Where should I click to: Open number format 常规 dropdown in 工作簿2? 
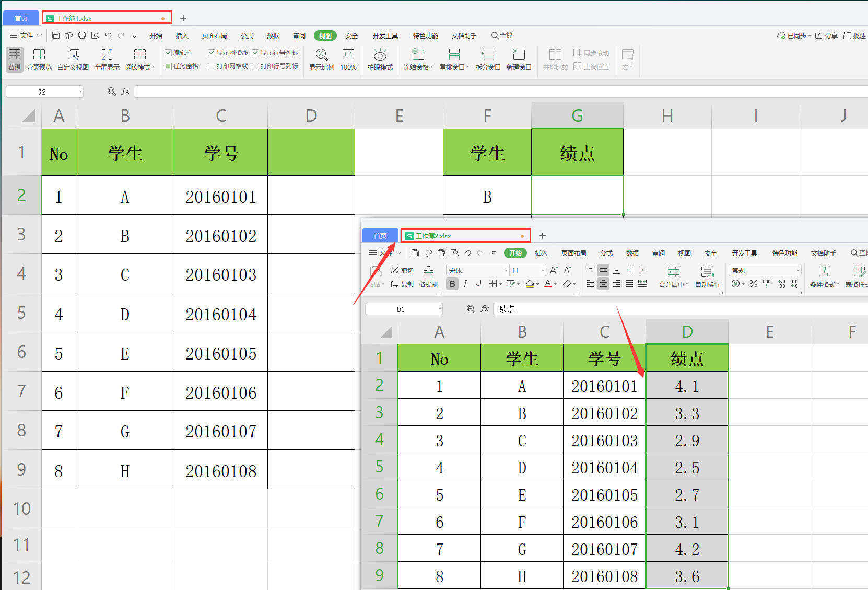pyautogui.click(x=797, y=270)
